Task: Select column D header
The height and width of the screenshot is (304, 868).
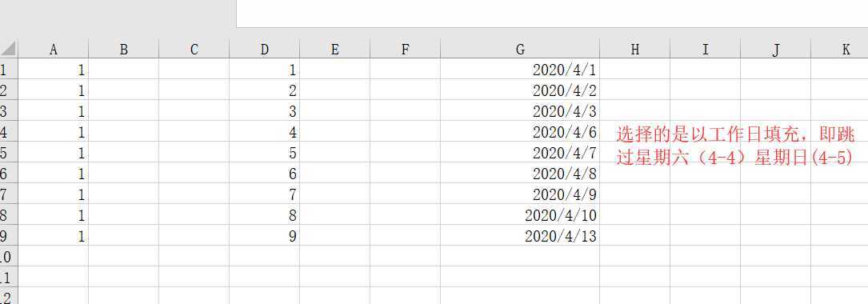Action: coord(265,50)
